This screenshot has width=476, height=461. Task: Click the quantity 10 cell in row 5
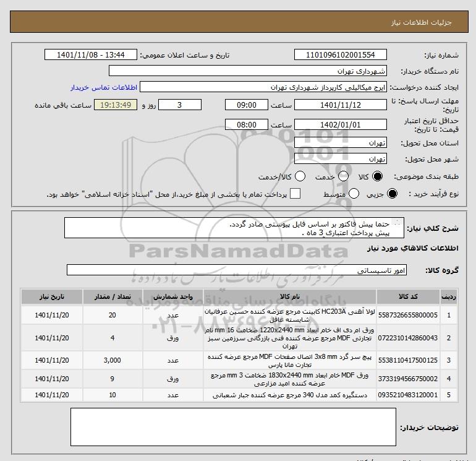(113, 395)
